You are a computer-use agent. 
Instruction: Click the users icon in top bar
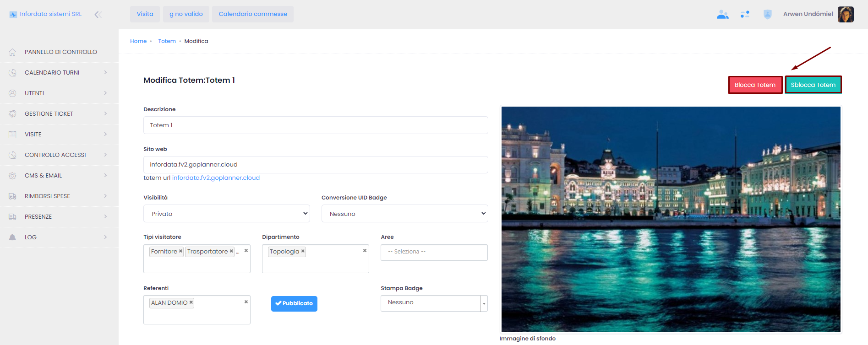(x=722, y=15)
